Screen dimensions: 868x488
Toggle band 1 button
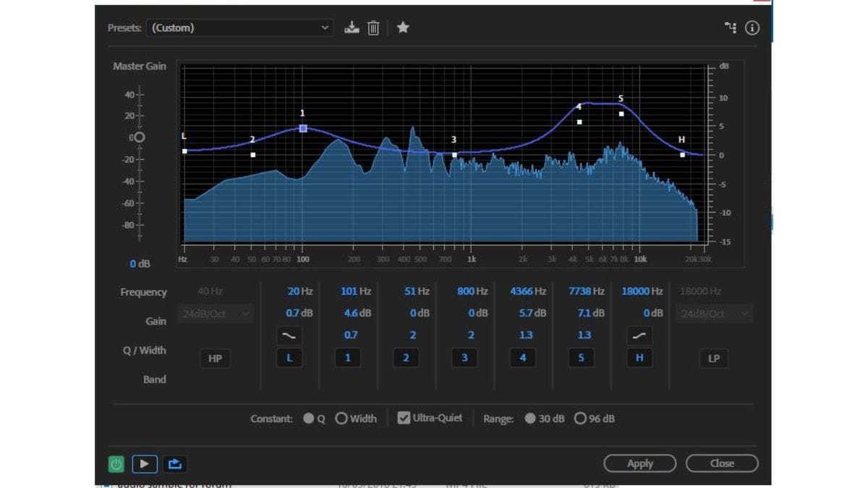click(x=348, y=358)
